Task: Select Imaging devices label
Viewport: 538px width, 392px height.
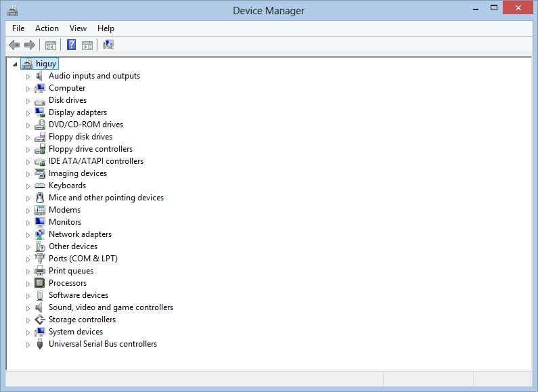Action: (78, 173)
